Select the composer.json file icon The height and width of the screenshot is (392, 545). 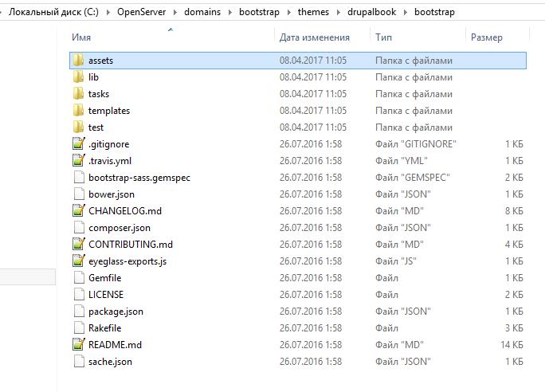(x=79, y=228)
